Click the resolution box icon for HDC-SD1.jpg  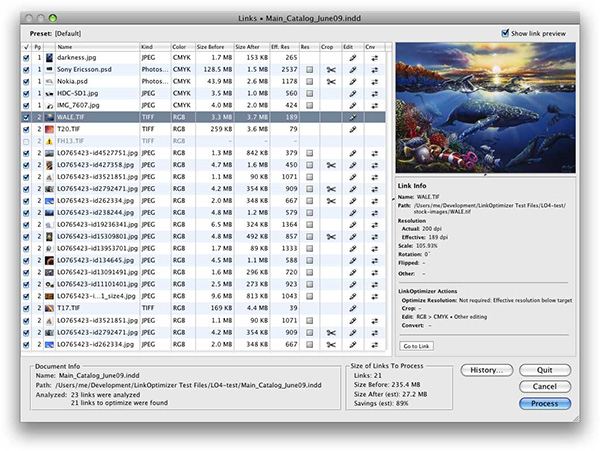click(308, 93)
